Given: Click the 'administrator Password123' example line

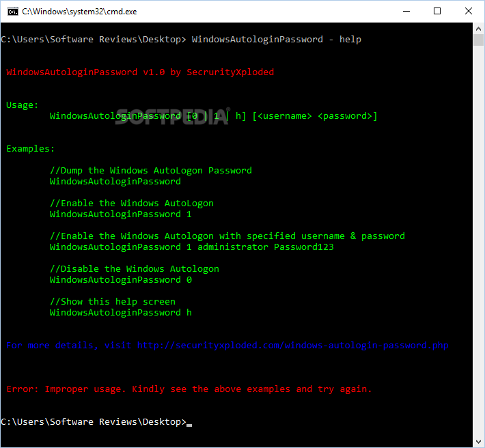Looking at the screenshot, I should coord(192,247).
